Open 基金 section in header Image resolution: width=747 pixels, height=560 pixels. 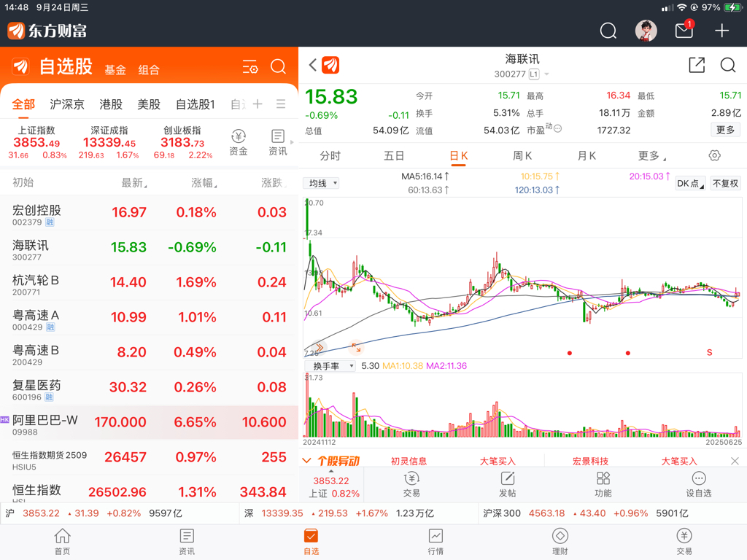[x=115, y=70]
